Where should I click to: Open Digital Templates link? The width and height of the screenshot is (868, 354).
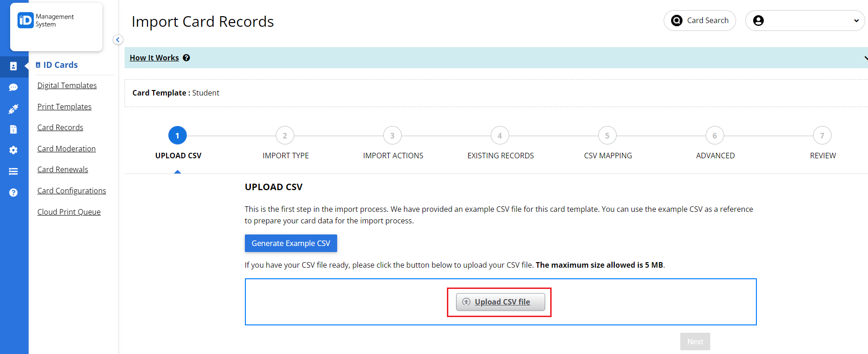tap(67, 85)
